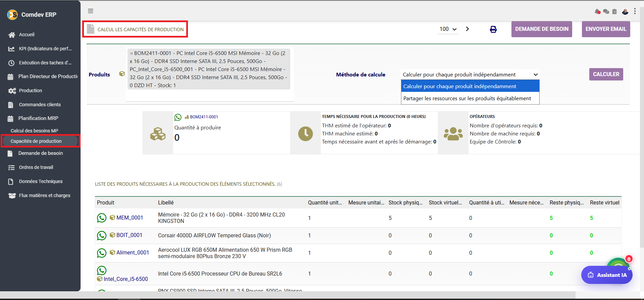This screenshot has height=300, width=644.
Task: Click the ENVOYER EMAIL button
Action: 606,29
